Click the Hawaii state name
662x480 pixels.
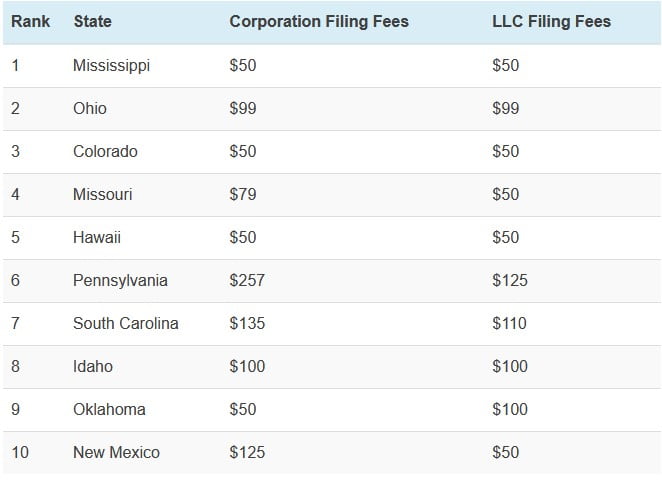coord(95,237)
